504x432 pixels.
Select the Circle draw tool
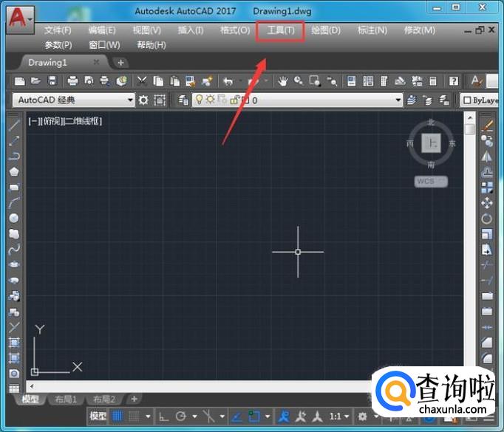[14, 218]
